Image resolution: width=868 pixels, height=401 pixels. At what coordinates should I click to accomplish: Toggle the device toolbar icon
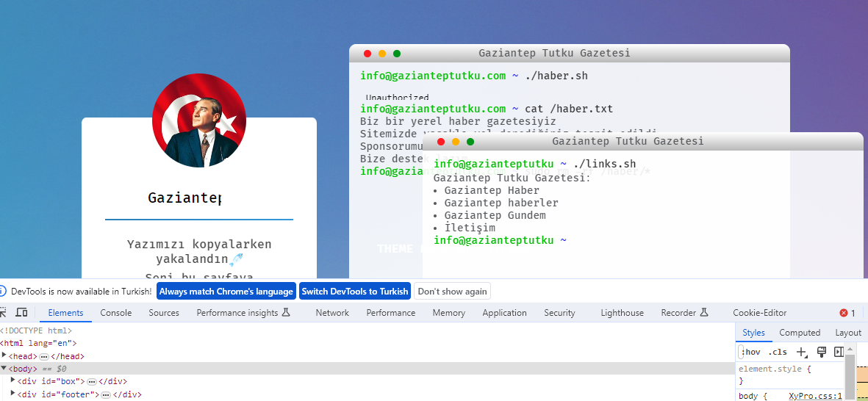[x=21, y=313]
